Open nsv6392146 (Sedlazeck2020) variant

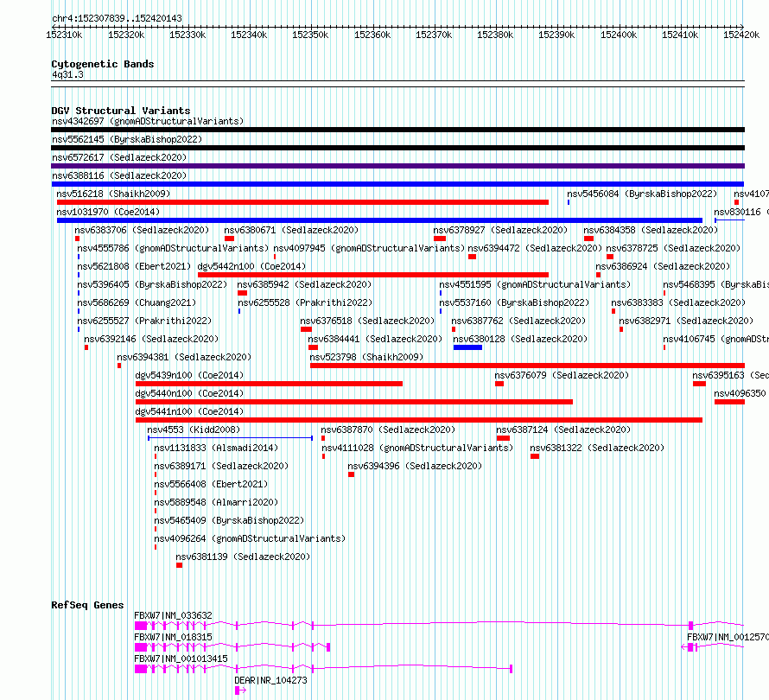point(151,339)
